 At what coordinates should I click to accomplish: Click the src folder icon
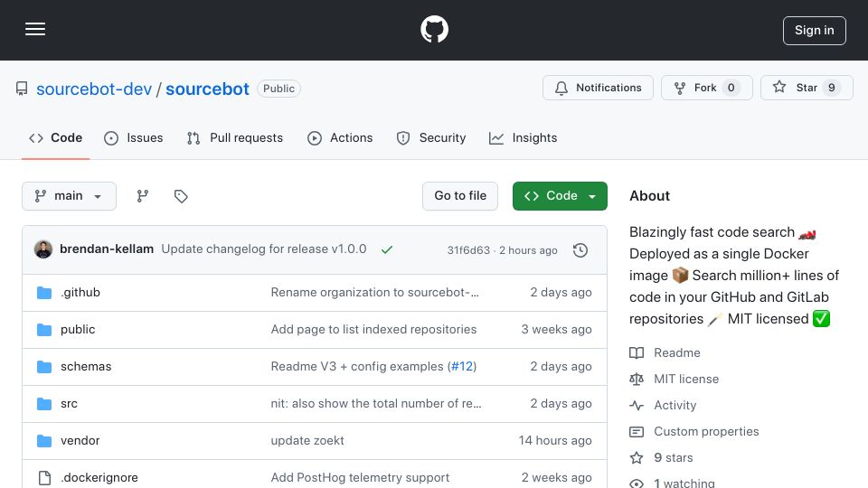tap(44, 404)
